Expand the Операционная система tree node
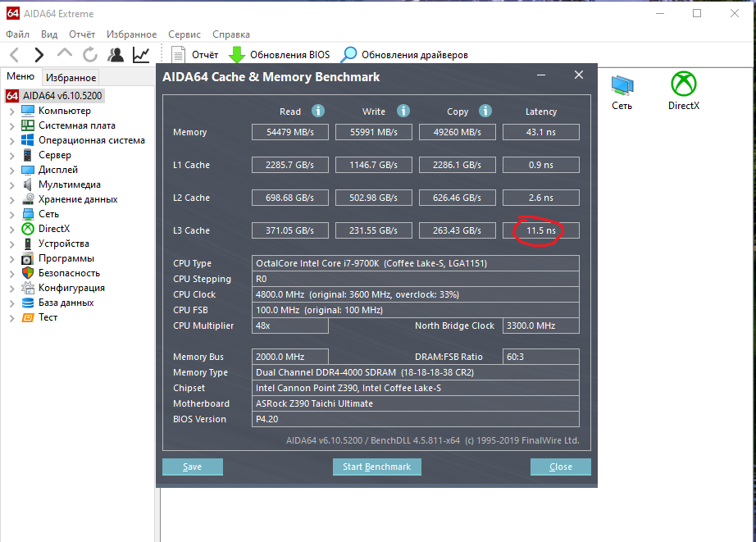 [12, 141]
